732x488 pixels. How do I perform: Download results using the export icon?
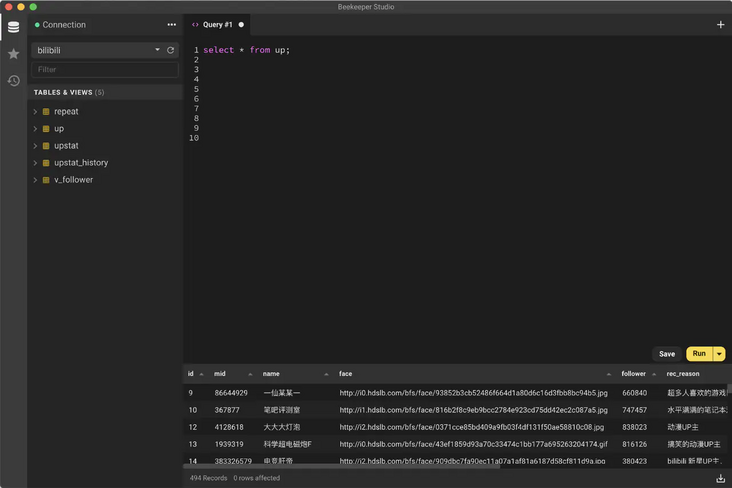[x=720, y=478]
